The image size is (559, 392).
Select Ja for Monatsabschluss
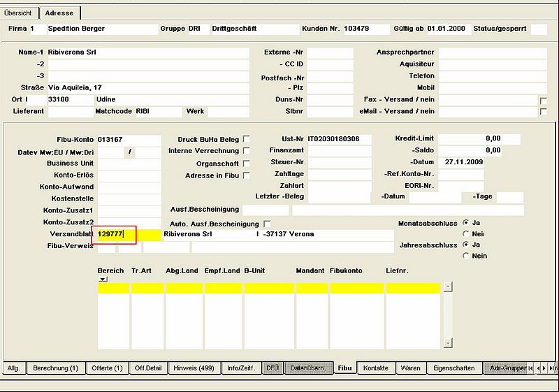pyautogui.click(x=465, y=223)
